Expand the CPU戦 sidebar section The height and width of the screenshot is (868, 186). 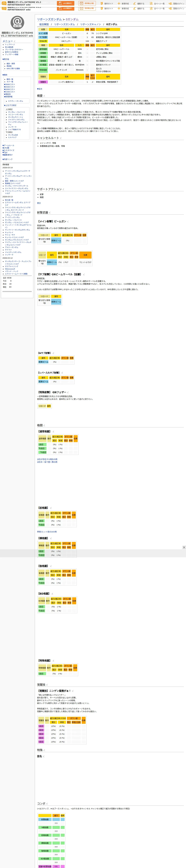pyautogui.click(x=6, y=148)
